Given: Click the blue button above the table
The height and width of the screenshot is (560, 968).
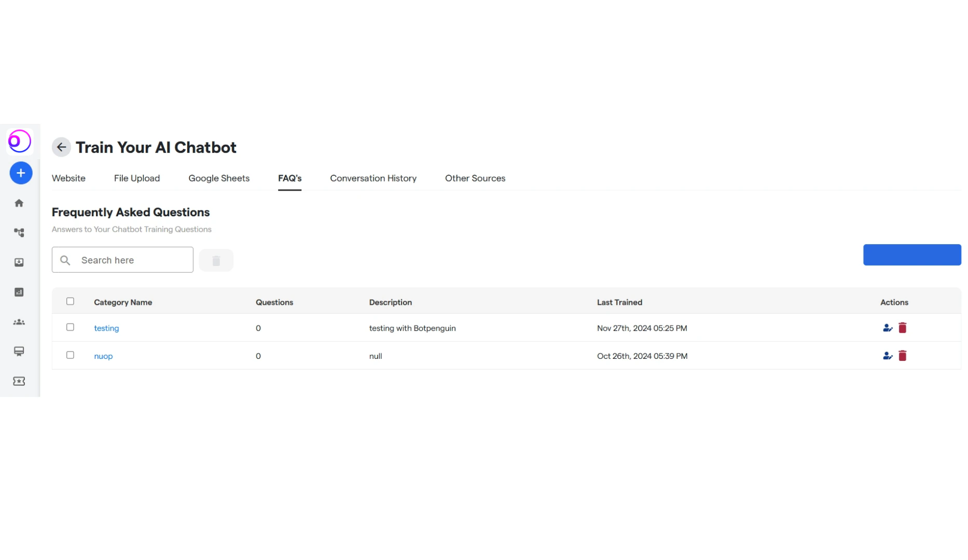Looking at the screenshot, I should 912,255.
